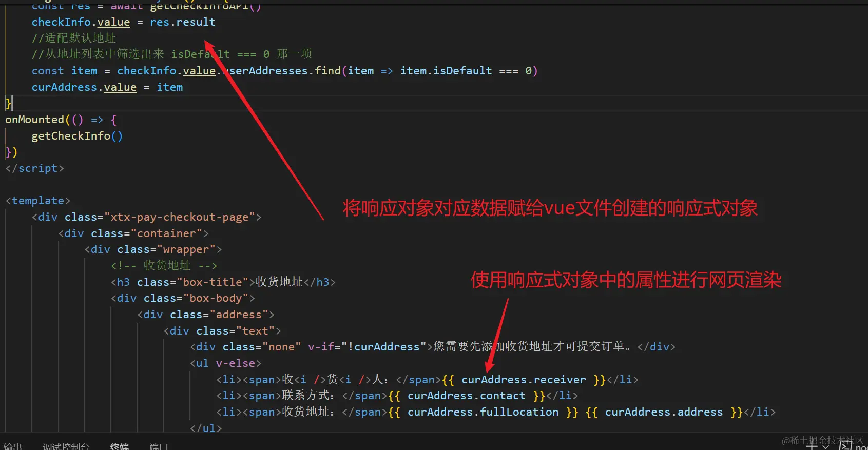Click the 'curAddress.receiver' expression
868x450 pixels.
523,380
